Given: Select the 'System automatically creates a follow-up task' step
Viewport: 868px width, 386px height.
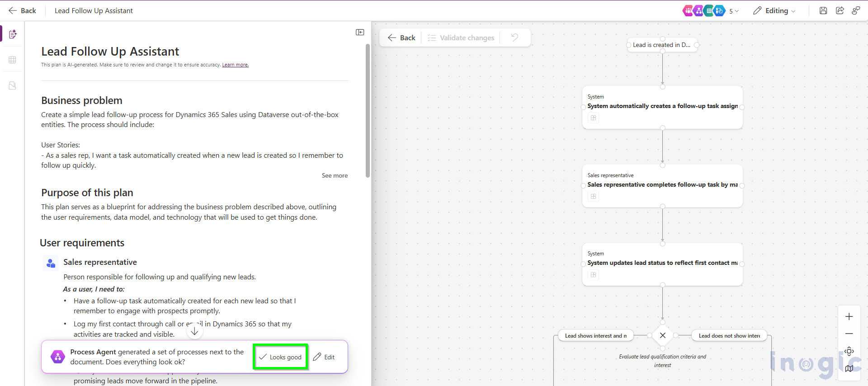Looking at the screenshot, I should pos(662,107).
